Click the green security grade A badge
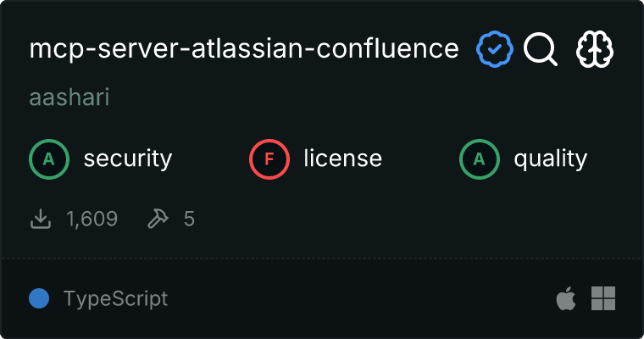Screen dimensions: 644x339 [x=48, y=158]
